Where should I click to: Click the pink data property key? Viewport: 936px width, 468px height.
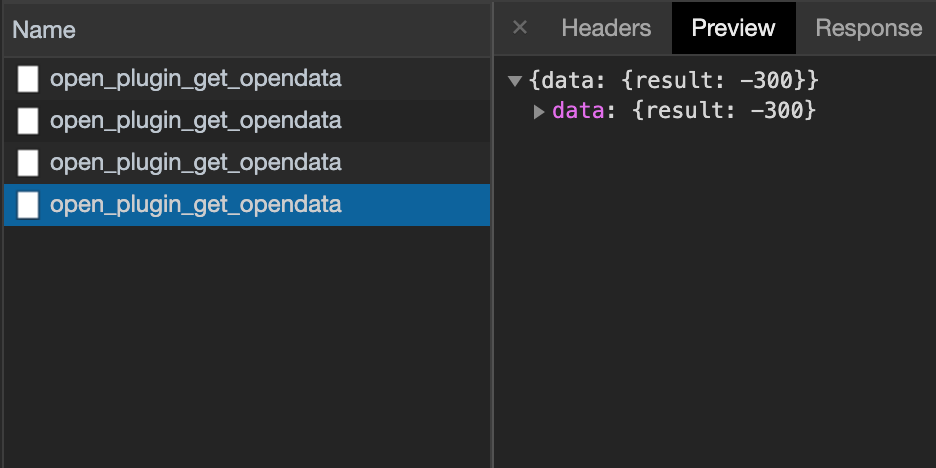[578, 111]
